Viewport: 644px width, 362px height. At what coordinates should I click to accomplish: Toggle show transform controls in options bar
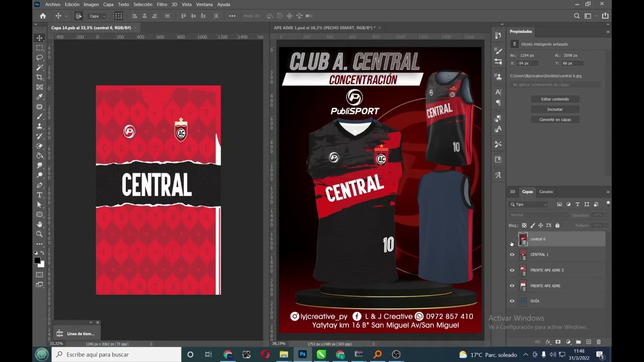[118, 16]
